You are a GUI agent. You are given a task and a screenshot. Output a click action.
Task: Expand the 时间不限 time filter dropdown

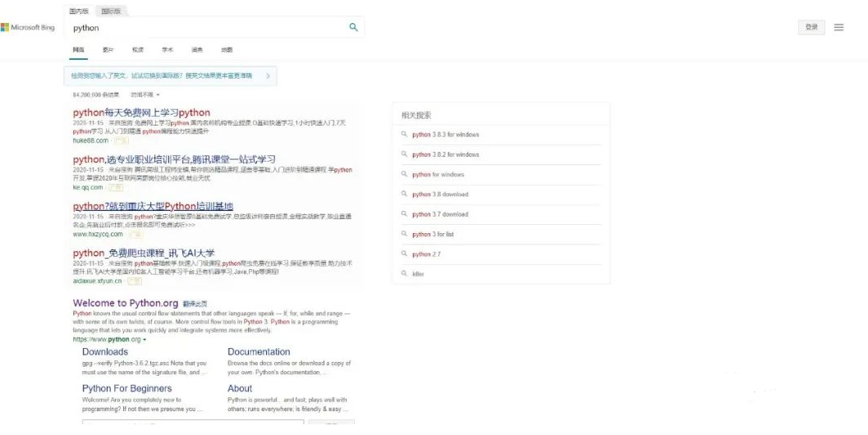pos(145,94)
